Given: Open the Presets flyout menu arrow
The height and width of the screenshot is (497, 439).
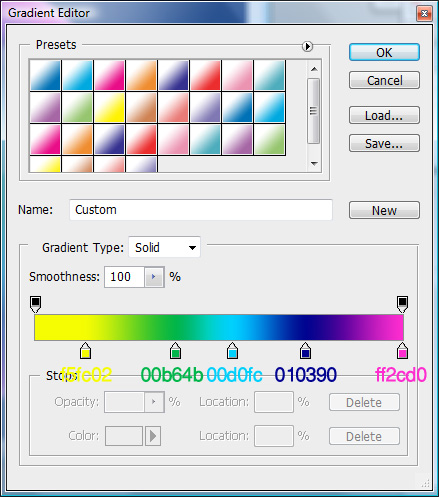Looking at the screenshot, I should point(307,46).
